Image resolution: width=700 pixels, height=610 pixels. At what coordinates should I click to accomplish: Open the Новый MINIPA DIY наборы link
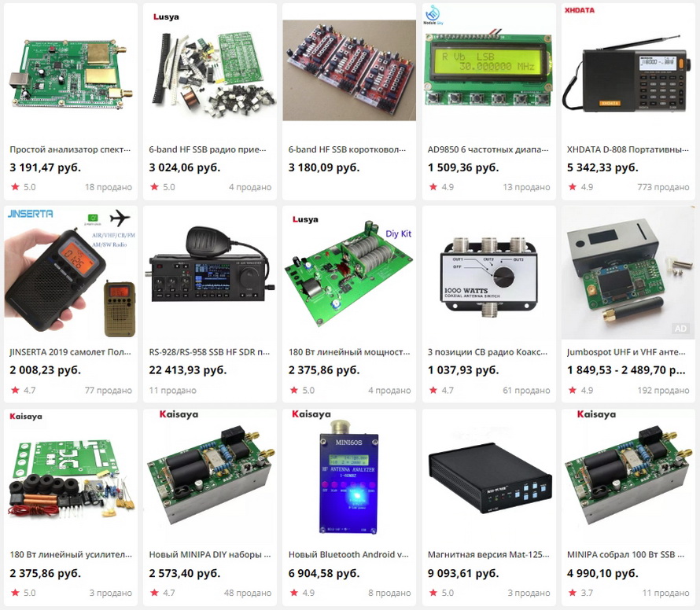point(210,555)
